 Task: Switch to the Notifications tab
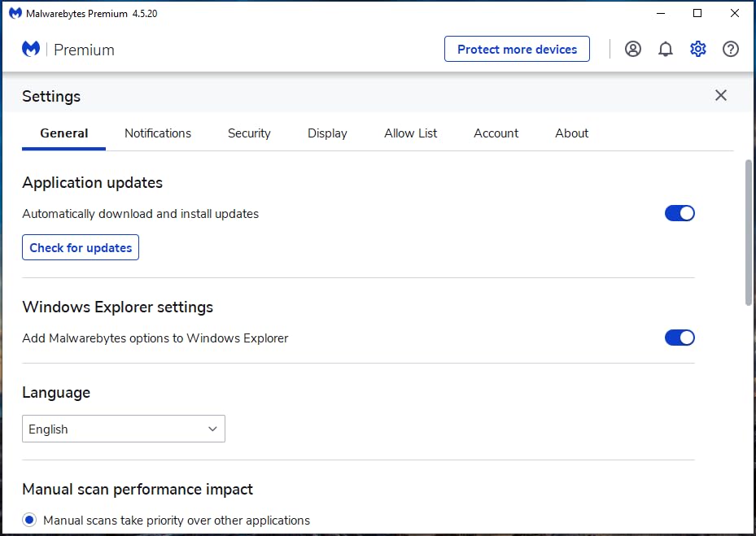click(x=158, y=133)
